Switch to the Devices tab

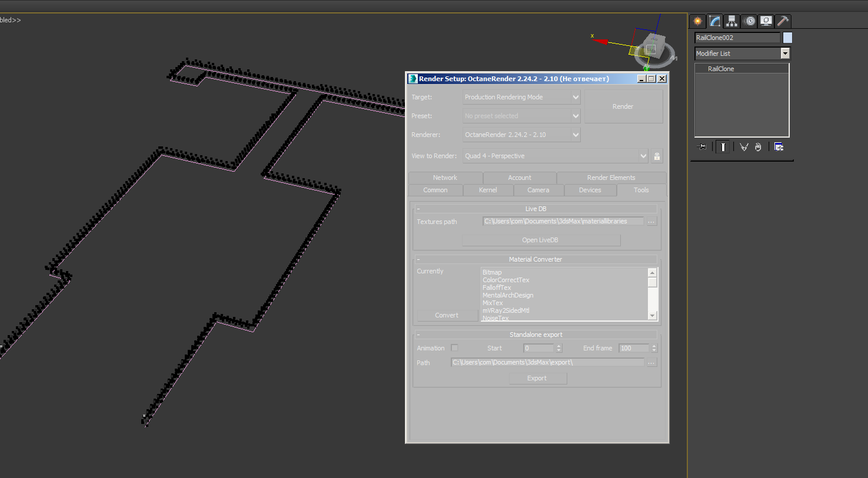click(x=590, y=190)
